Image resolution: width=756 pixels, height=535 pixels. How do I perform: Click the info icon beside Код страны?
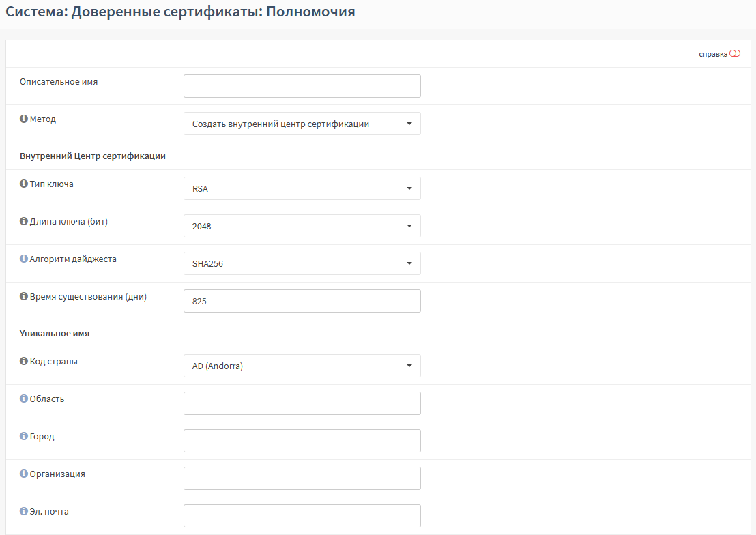pyautogui.click(x=24, y=362)
